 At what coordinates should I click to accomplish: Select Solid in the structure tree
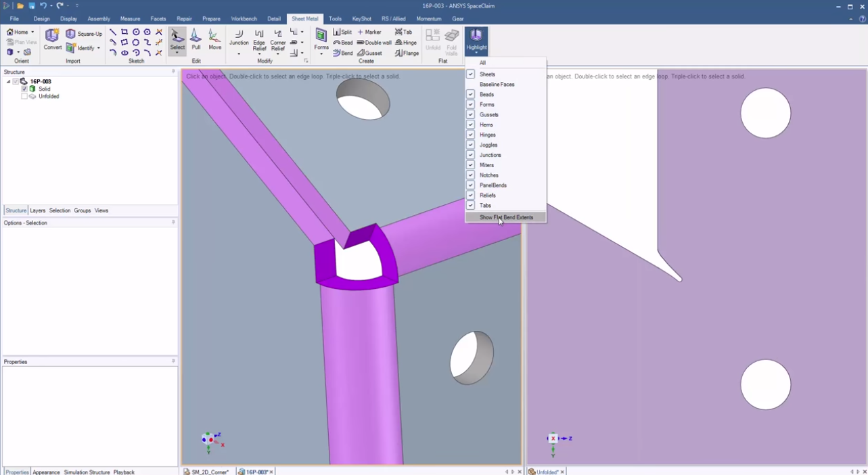(x=44, y=89)
